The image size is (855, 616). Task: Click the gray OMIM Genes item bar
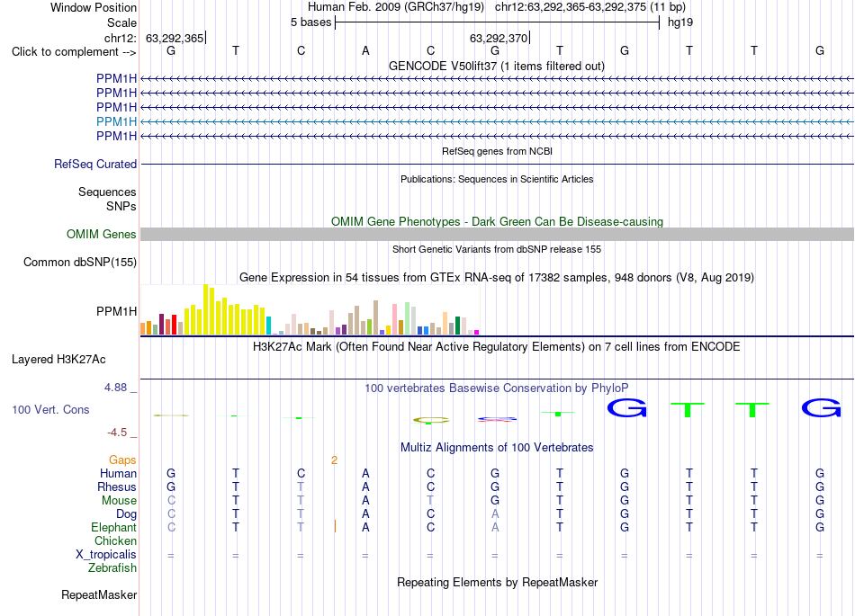click(x=497, y=234)
